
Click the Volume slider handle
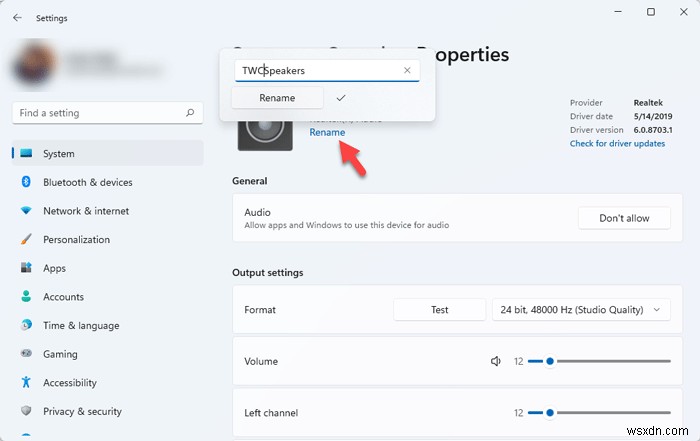(550, 361)
